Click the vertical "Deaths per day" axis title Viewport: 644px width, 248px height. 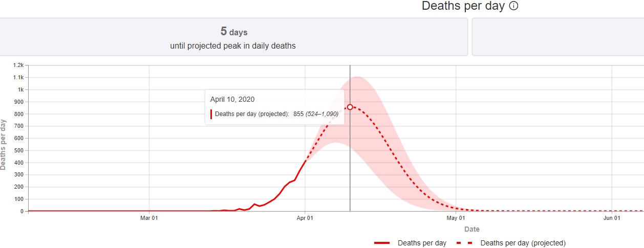4,144
